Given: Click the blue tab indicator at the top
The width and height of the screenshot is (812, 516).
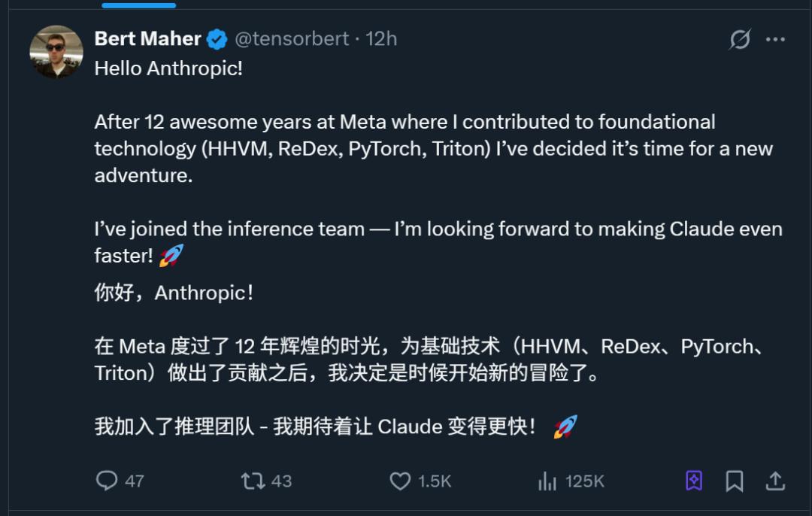Looking at the screenshot, I should pos(138,6).
